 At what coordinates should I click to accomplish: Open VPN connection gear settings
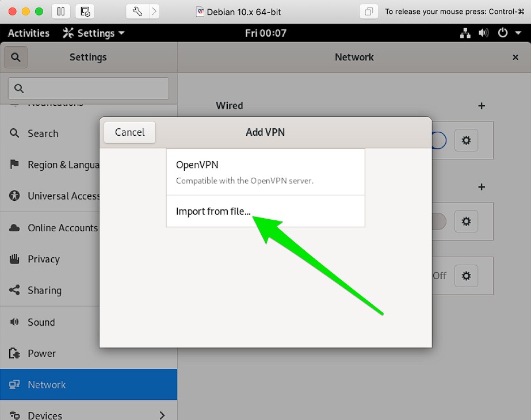pos(466,222)
